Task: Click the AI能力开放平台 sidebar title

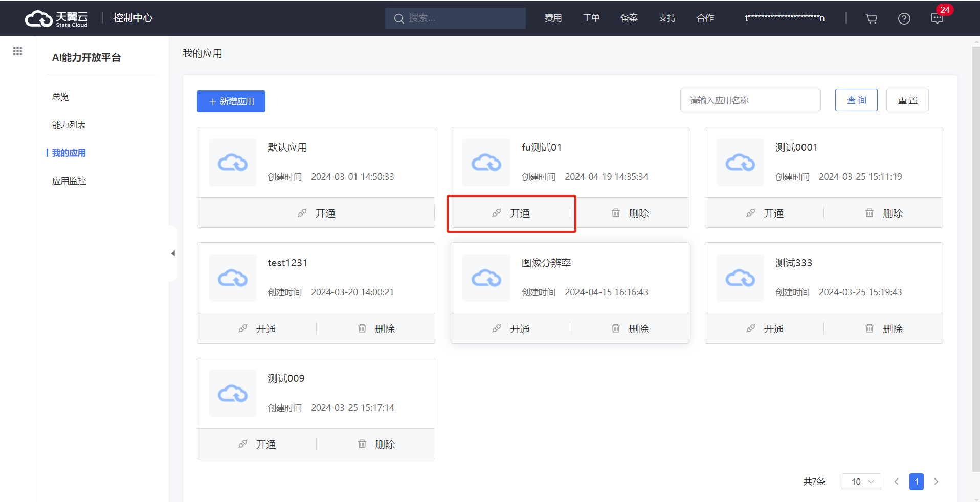Action: point(86,57)
